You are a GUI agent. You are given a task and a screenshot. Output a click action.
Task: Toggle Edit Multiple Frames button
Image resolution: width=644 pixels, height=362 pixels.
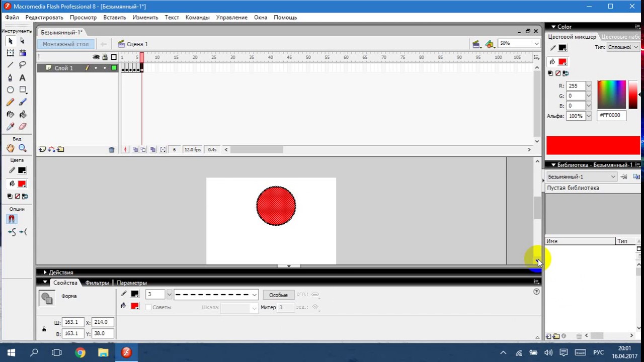(x=153, y=150)
